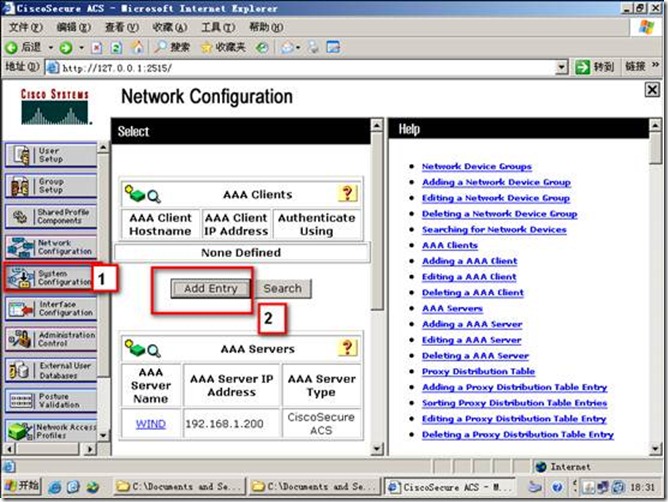668x502 pixels.
Task: Open the Favorites (收藏夹) toolbar button
Action: coord(223,47)
